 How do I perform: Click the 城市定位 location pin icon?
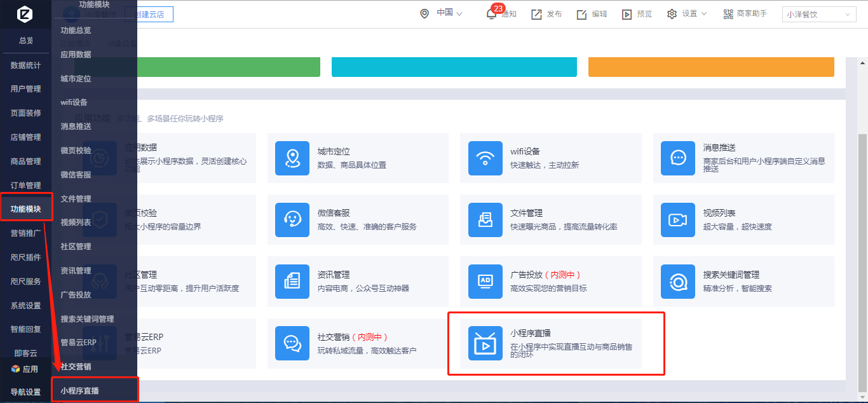[292, 158]
